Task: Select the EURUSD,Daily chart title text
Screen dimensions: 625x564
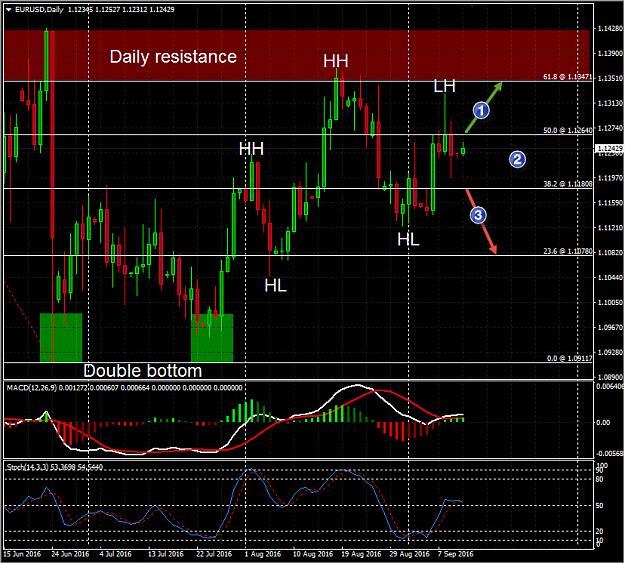Action: pos(39,9)
